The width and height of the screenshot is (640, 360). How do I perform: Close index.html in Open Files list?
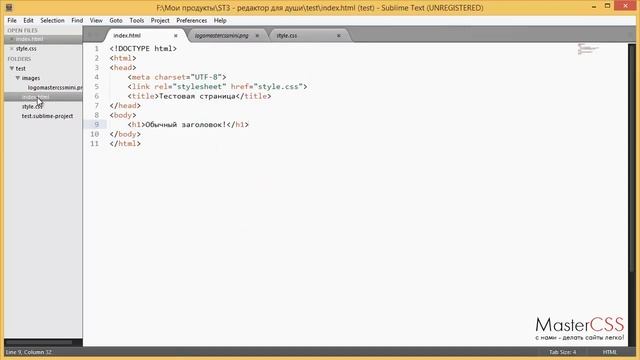(x=11, y=39)
